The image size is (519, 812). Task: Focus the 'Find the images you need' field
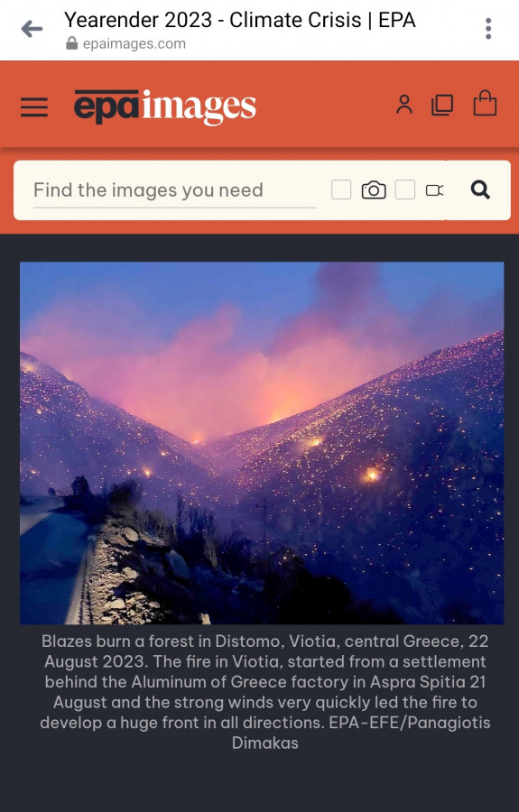point(174,190)
